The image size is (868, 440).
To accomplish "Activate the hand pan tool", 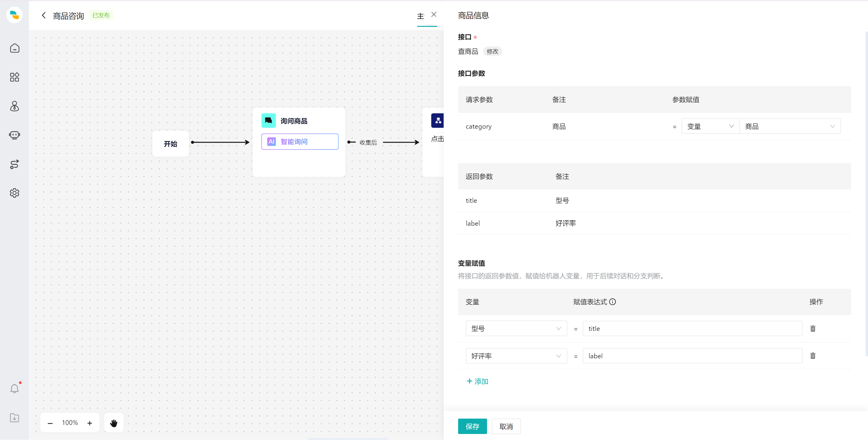I will (x=114, y=423).
